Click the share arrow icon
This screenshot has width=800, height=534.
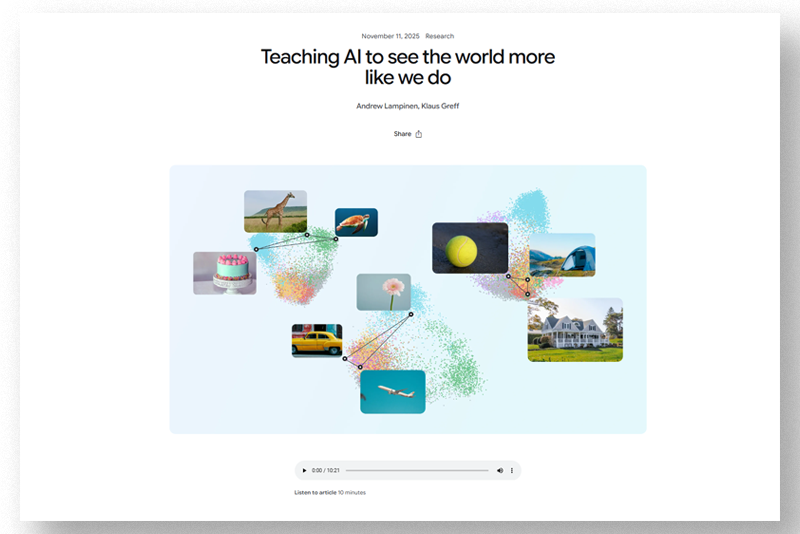(419, 134)
